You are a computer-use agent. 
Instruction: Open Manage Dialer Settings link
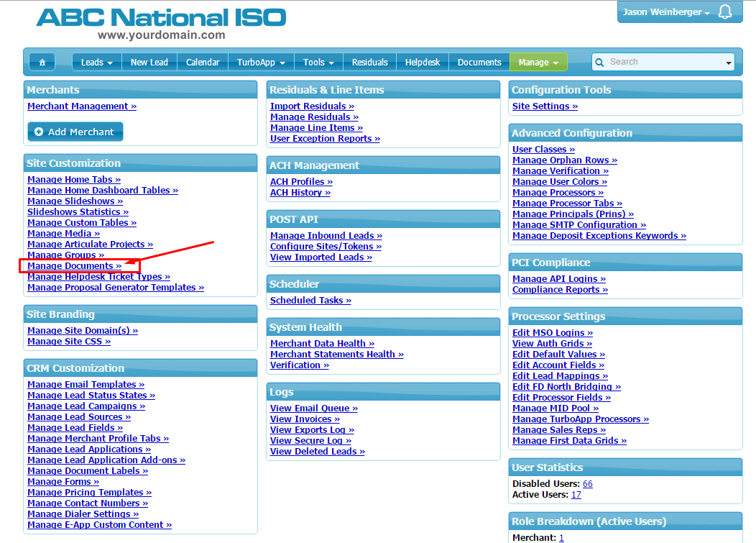[83, 514]
